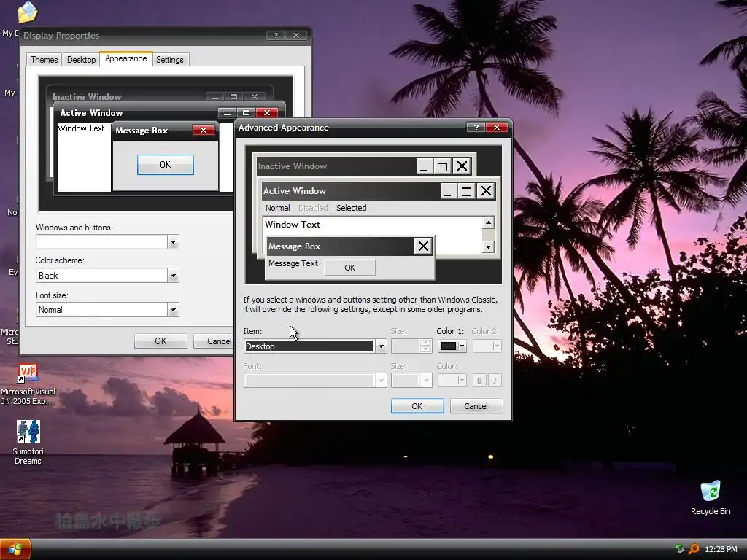Click the Normal menu item in preview
Screen dimensions: 747x560
click(x=278, y=208)
